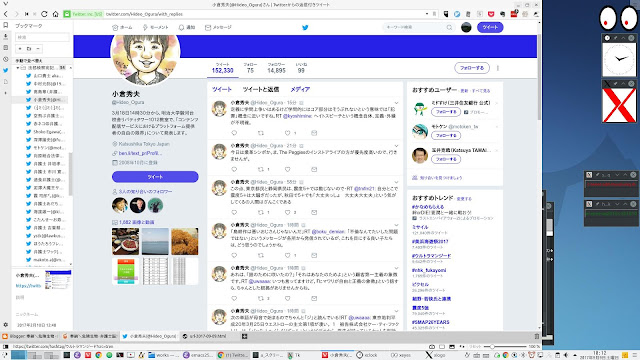
Task: Toggle pin on the xclock window titlebar
Action: pos(616,38)
